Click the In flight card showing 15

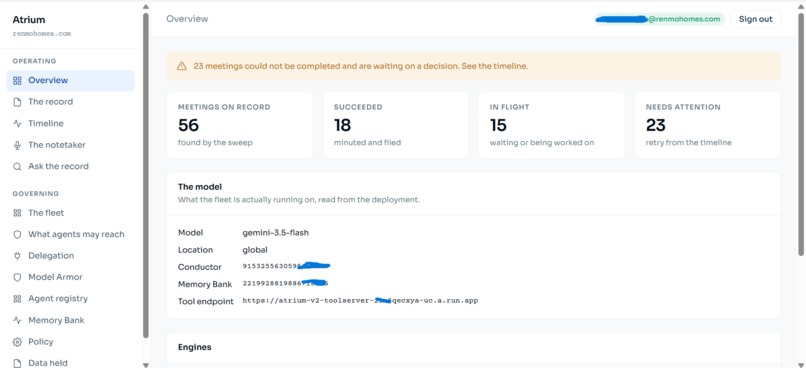point(552,125)
